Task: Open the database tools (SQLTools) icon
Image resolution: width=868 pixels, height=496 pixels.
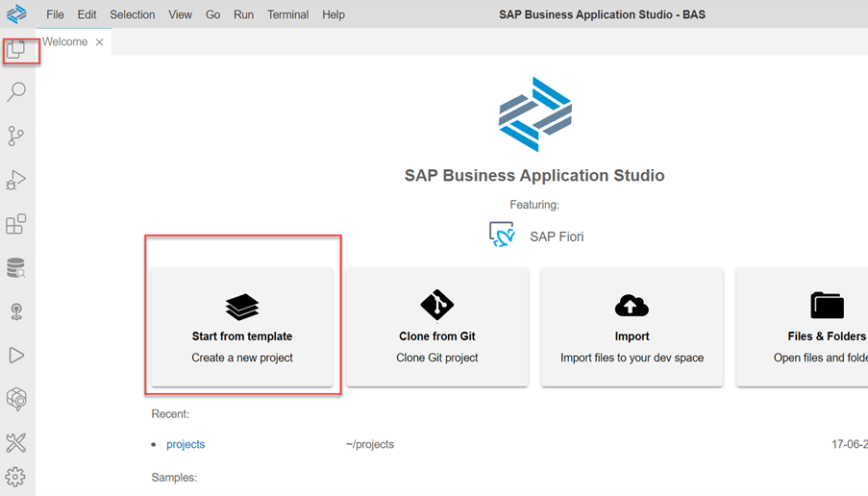Action: point(15,267)
